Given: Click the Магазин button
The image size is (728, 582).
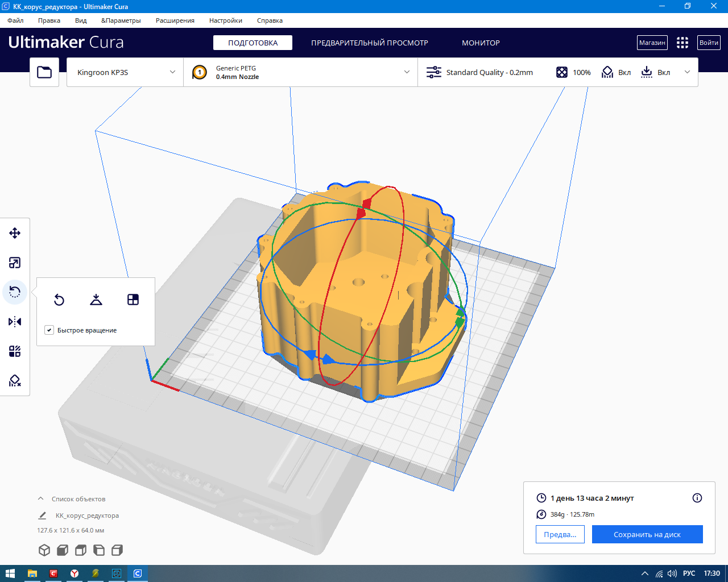Looking at the screenshot, I should click(652, 43).
